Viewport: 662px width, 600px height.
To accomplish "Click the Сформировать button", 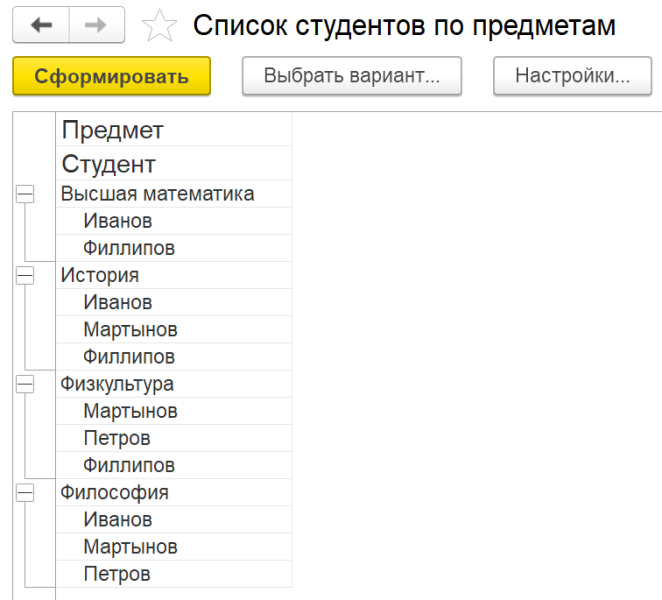I will point(111,76).
